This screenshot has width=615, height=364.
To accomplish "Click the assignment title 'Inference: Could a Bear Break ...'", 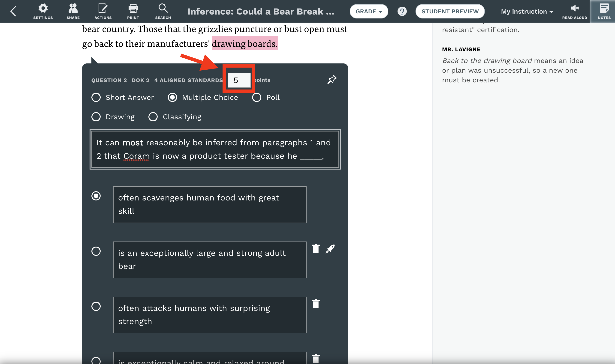I will coord(261,11).
